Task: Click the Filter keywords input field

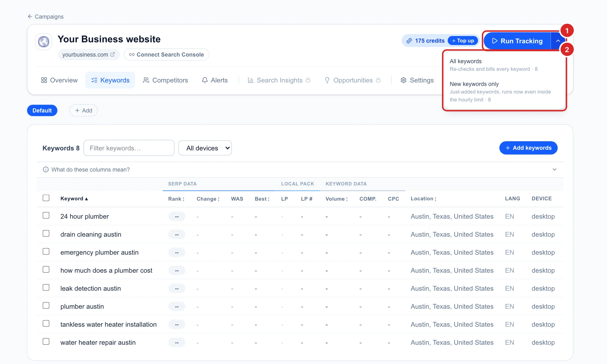Action: [129, 148]
